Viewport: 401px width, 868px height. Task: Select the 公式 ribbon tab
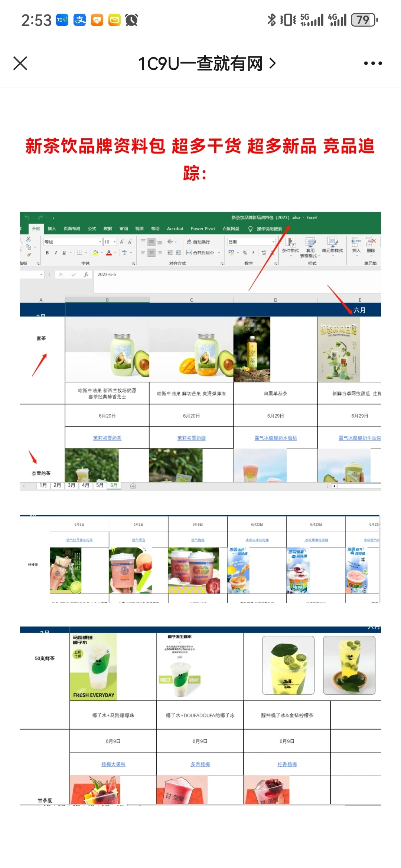click(92, 228)
